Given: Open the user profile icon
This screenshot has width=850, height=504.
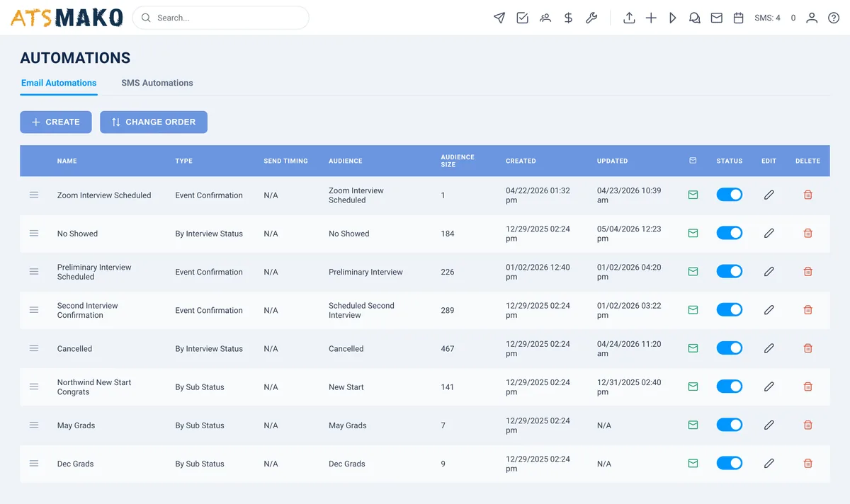Looking at the screenshot, I should pos(812,18).
